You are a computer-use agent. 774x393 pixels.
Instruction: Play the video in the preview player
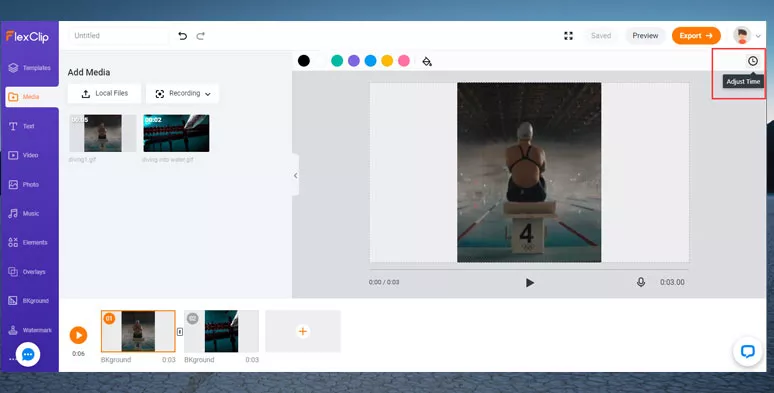click(530, 282)
